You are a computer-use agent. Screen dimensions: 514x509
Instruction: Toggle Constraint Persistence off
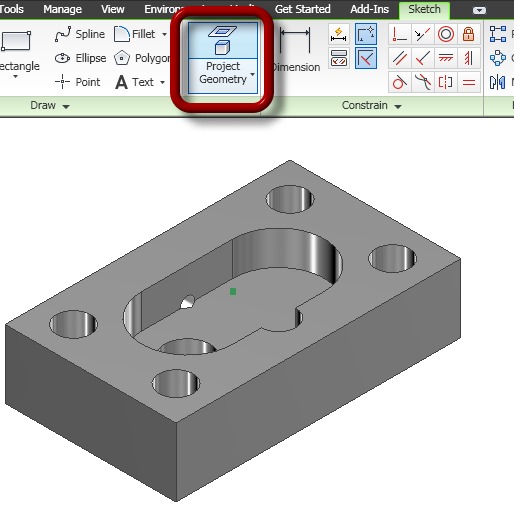[366, 58]
